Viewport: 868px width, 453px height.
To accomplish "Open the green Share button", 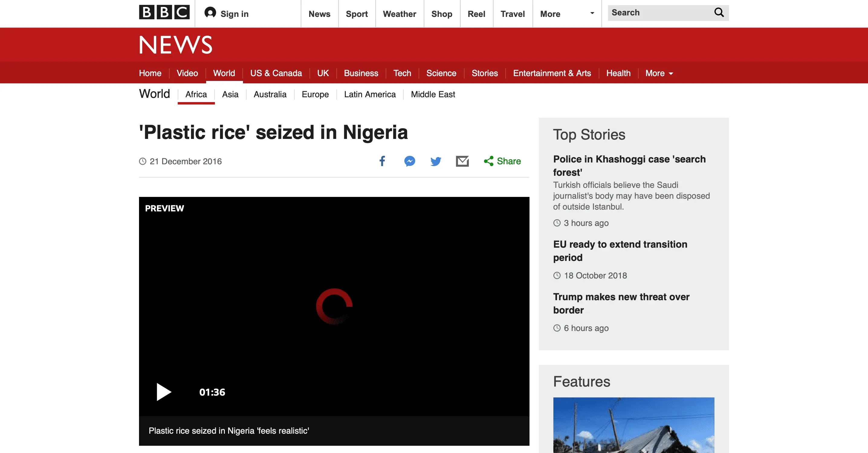I will coord(502,161).
